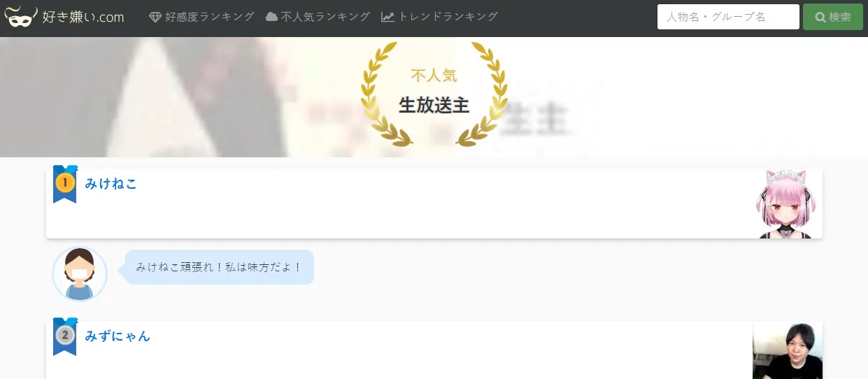868x379 pixels.
Task: Open the 好き嫌い.com home link text
Action: 83,17
